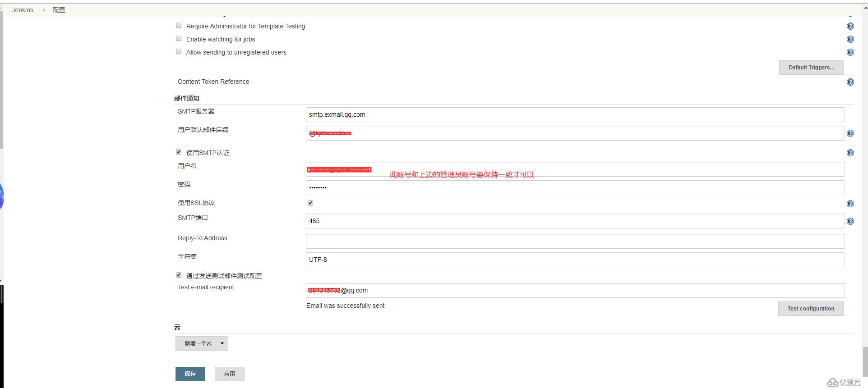Uncheck 通过发送测试邮件测试配置 checkbox
Image resolution: width=868 pixels, height=388 pixels.
[x=179, y=275]
